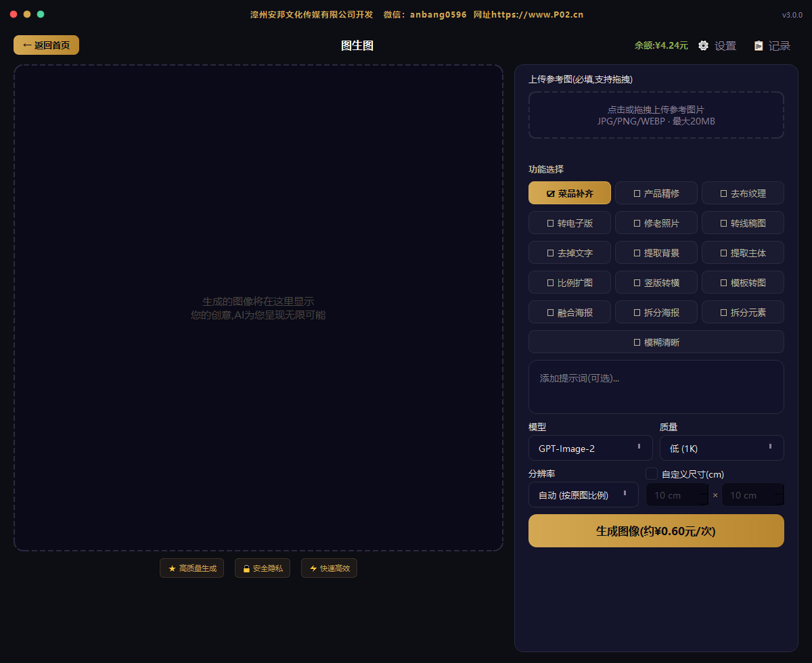The image size is (812, 663).
Task: Click the 图生图 page title
Action: tap(357, 45)
